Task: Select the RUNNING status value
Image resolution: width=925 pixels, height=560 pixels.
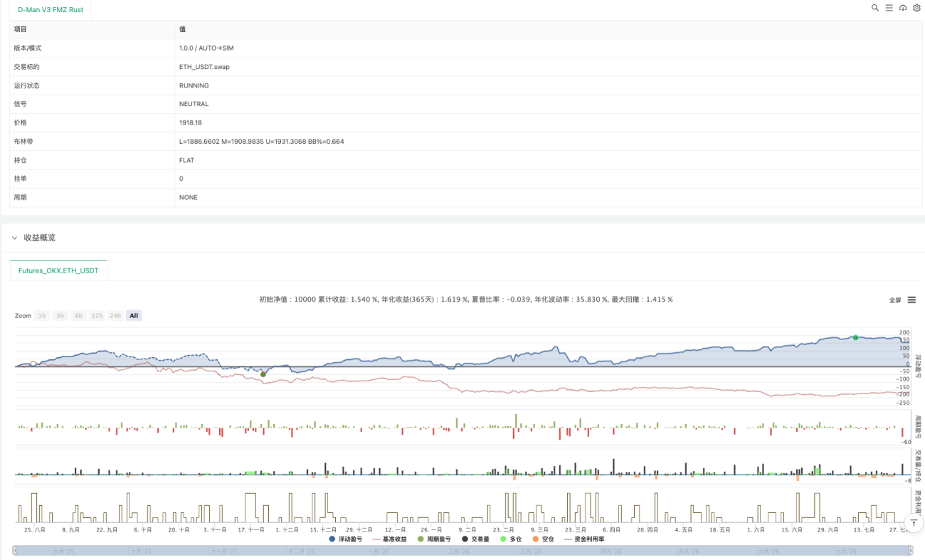Action: pyautogui.click(x=194, y=85)
